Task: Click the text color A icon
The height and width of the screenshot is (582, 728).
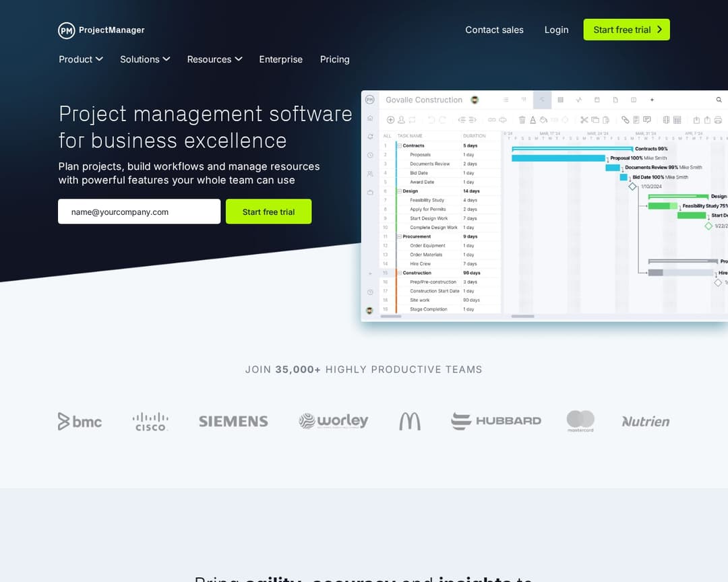Action: tap(533, 120)
